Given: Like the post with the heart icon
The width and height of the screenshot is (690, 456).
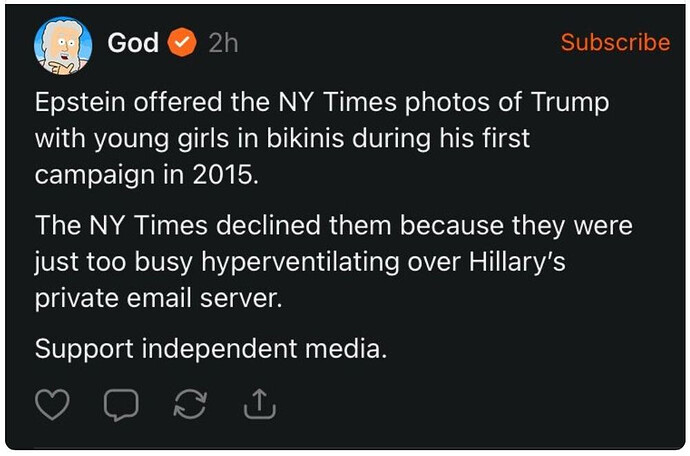Looking at the screenshot, I should click(52, 404).
